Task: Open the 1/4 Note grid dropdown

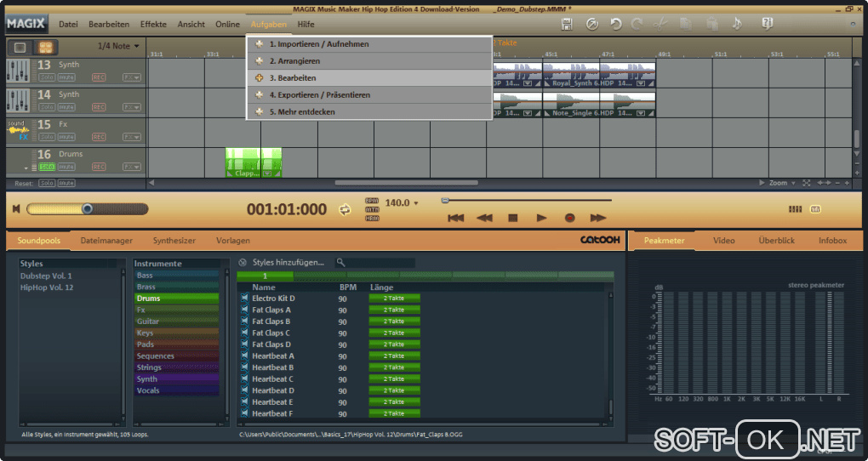Action: point(118,46)
